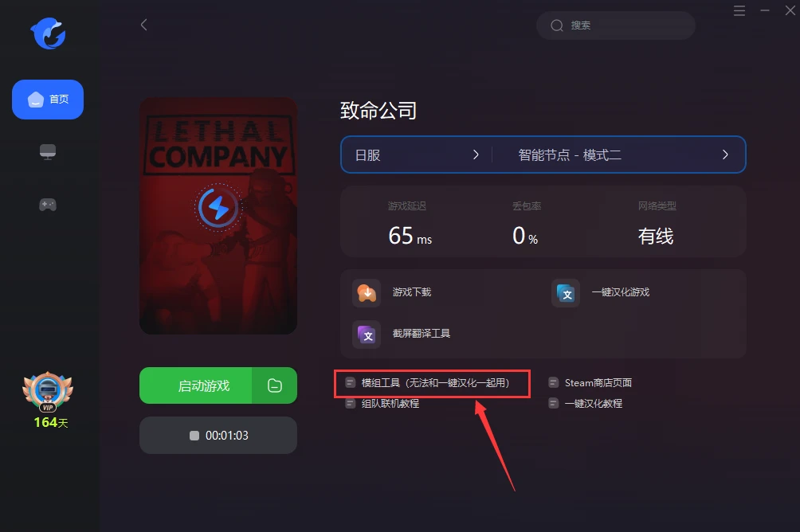Click 启动游戏 launch game button
The image size is (800, 532).
tap(196, 385)
